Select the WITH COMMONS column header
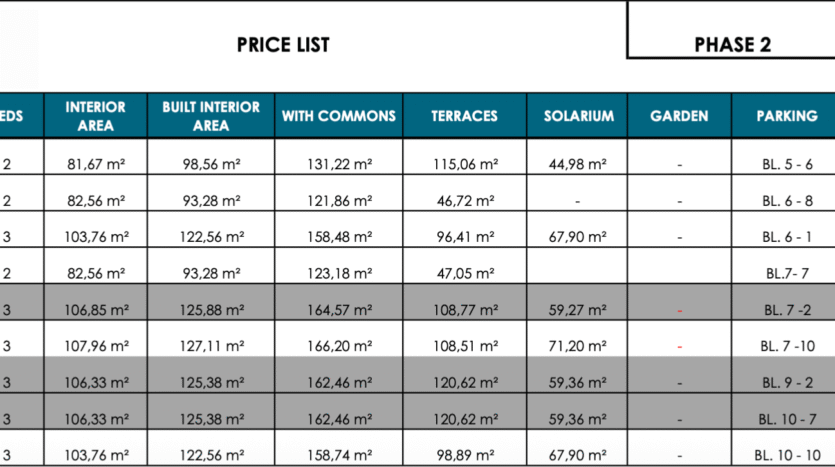Image resolution: width=835 pixels, height=467 pixels. point(339,116)
